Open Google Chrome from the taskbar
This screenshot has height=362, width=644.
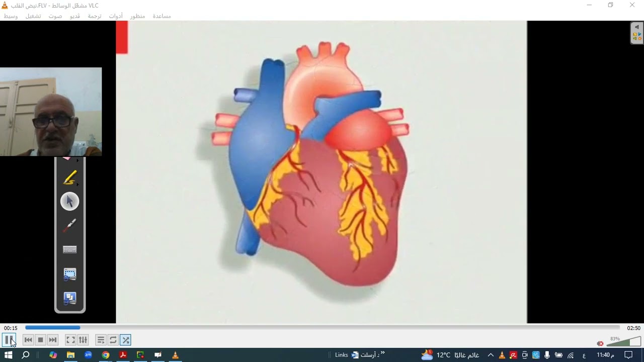pos(106,355)
